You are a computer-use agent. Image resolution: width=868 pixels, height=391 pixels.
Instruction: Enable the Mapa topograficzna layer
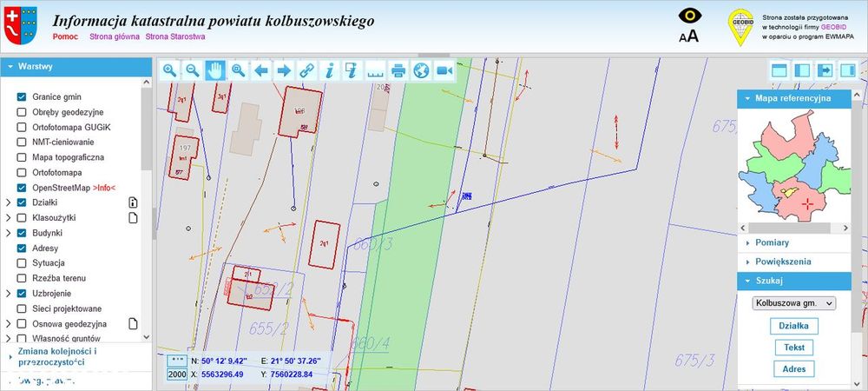(x=22, y=157)
